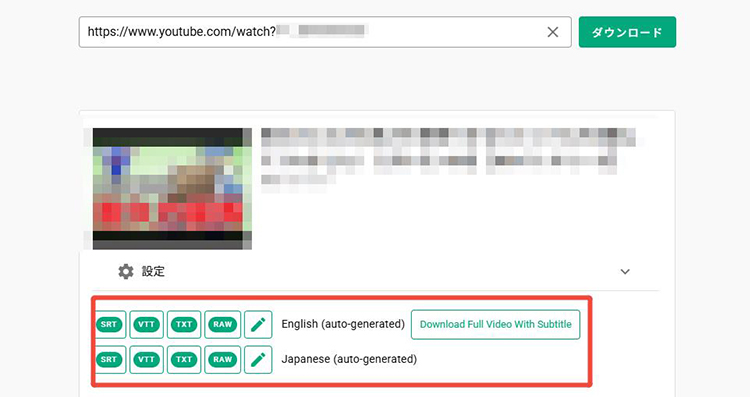The height and width of the screenshot is (397, 750).
Task: Click the green ダウンロード button
Action: [627, 32]
